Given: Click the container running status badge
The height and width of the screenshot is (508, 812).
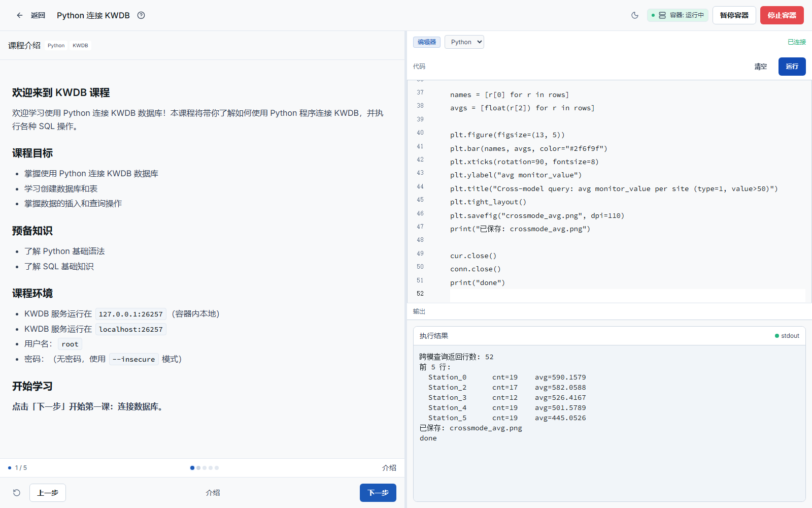Looking at the screenshot, I should click(x=678, y=15).
